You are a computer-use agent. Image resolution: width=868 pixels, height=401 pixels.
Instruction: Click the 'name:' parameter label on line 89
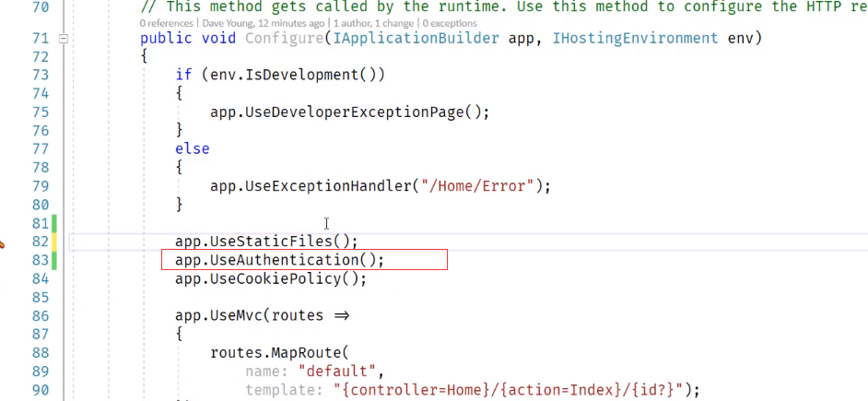267,372
